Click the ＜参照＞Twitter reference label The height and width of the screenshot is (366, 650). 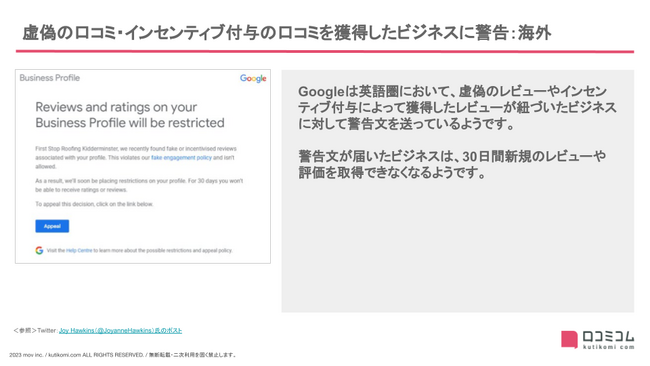[x=35, y=330]
